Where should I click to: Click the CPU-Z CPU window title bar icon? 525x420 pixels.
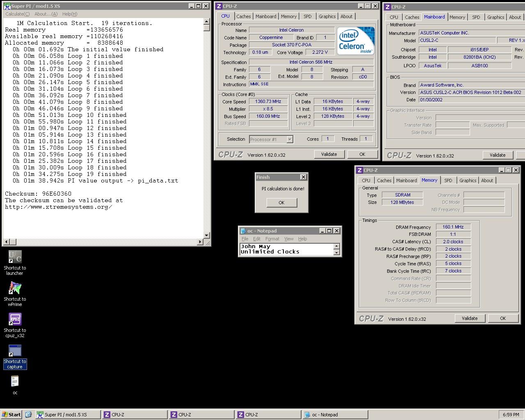point(219,6)
